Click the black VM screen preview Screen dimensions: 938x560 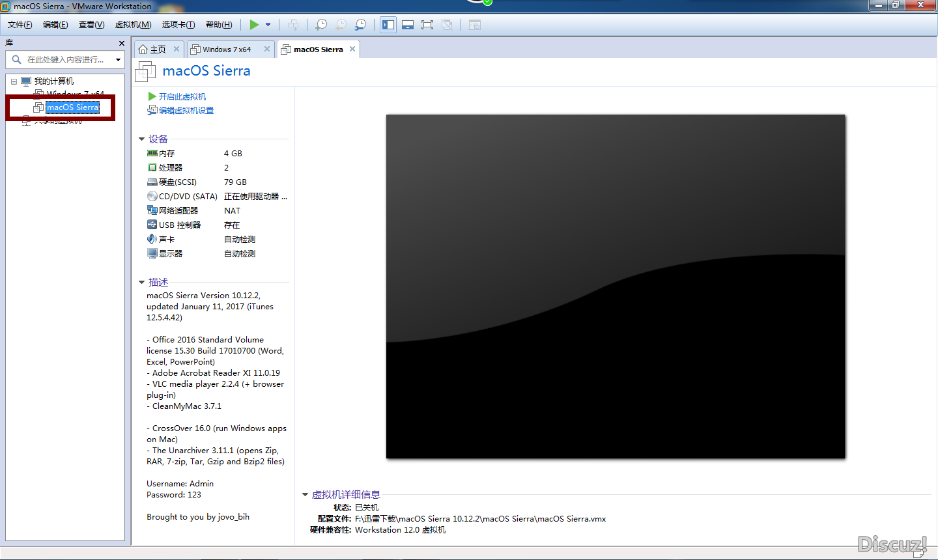tap(616, 287)
